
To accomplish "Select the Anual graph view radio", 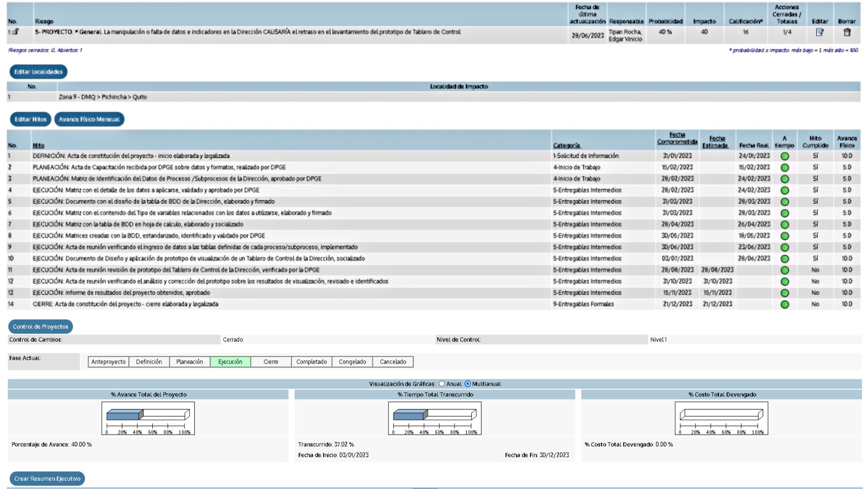I will point(441,384).
